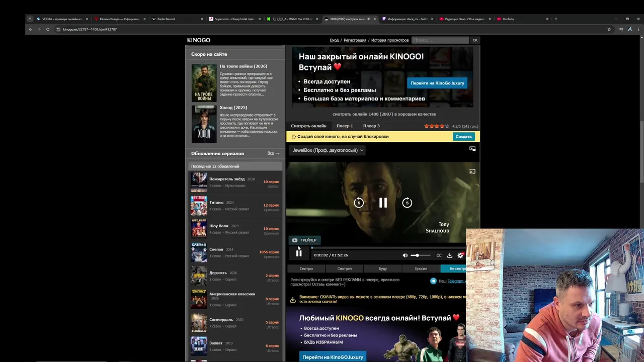Click the Создать button
The width and height of the screenshot is (644, 362).
tap(463, 137)
